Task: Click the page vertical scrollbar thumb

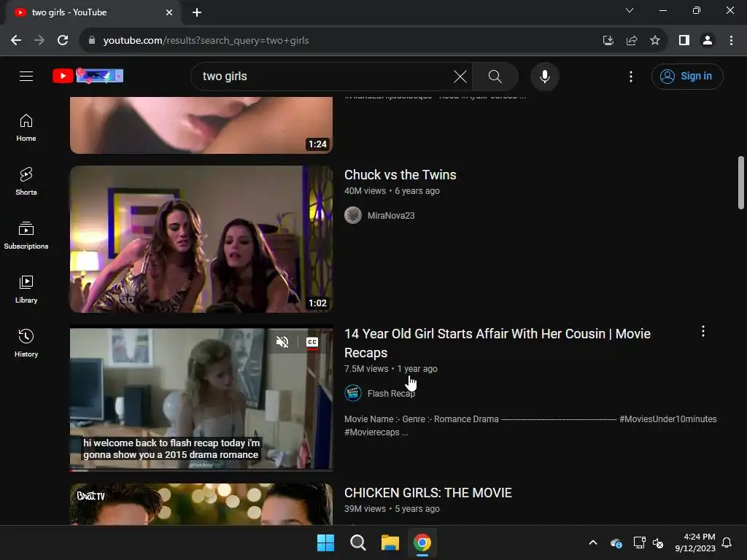Action: click(741, 182)
